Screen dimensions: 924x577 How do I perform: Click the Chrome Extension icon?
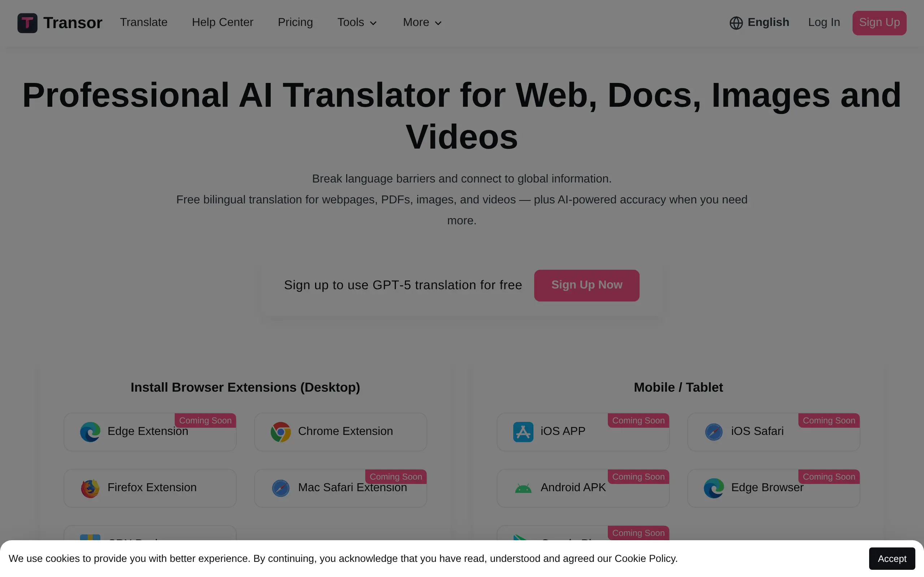click(x=281, y=432)
